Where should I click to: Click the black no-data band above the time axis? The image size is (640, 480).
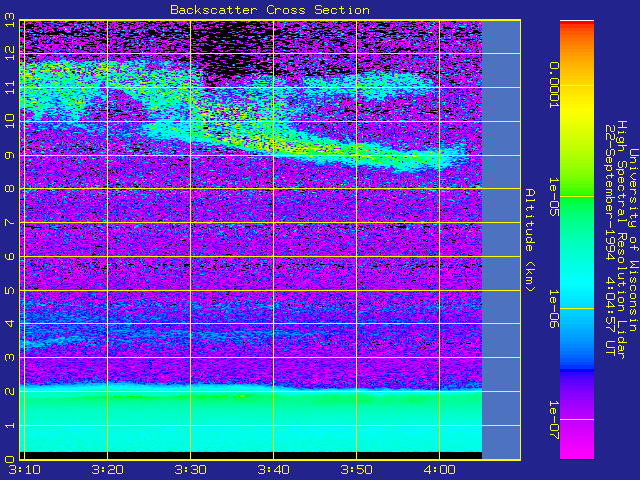pos(251,455)
